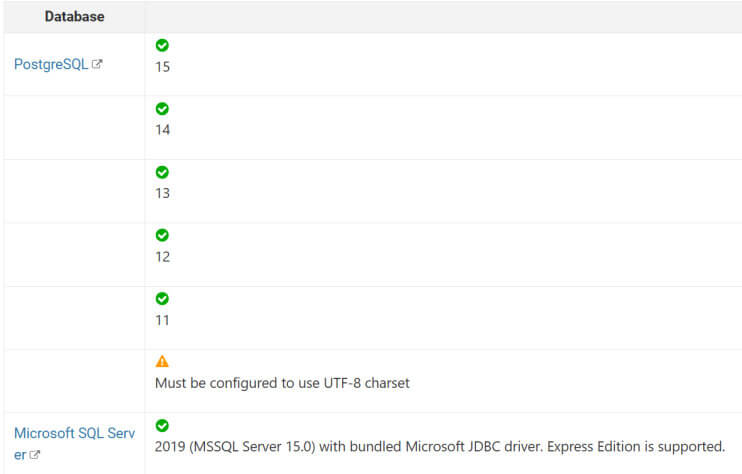Click the PostgreSQL version 14 text
The height and width of the screenshot is (474, 742).
point(162,130)
